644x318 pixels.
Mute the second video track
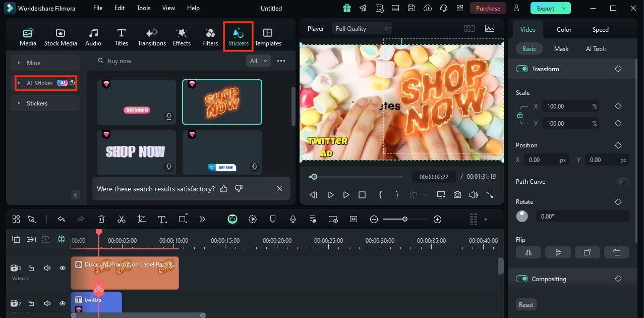pyautogui.click(x=47, y=303)
